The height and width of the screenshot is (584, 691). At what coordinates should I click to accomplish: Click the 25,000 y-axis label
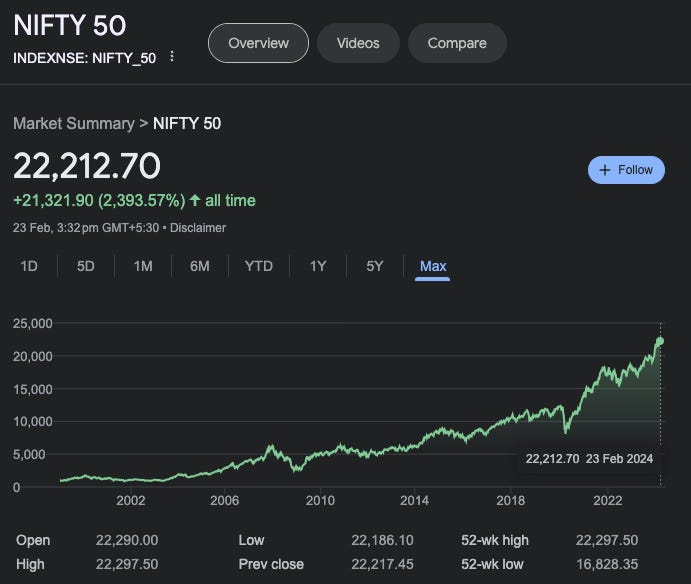[x=33, y=324]
